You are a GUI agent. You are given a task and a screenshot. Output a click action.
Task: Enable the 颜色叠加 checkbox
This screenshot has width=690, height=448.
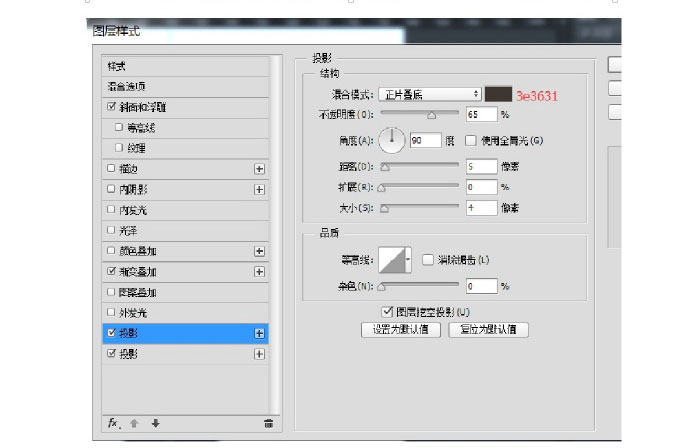[111, 250]
